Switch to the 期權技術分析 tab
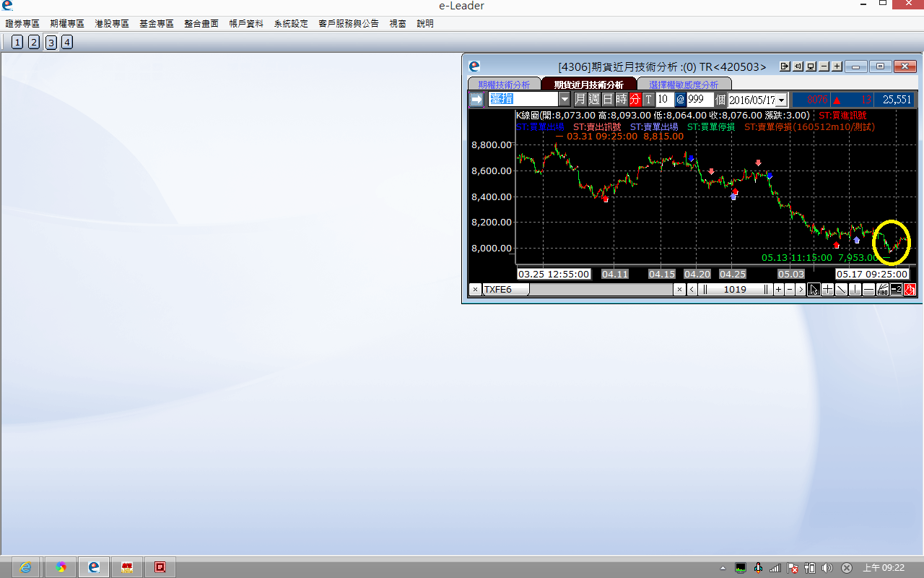The image size is (924, 578). (x=504, y=85)
